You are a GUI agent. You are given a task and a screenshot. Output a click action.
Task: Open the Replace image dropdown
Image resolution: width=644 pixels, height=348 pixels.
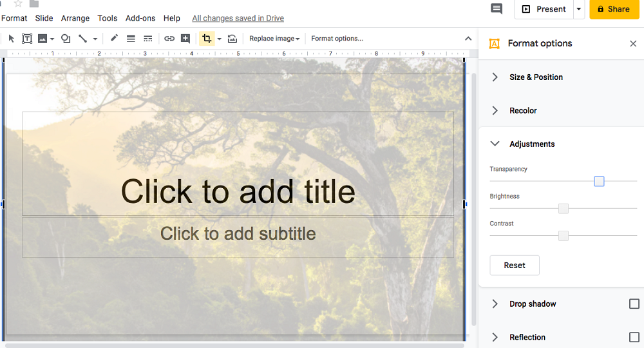coord(274,39)
